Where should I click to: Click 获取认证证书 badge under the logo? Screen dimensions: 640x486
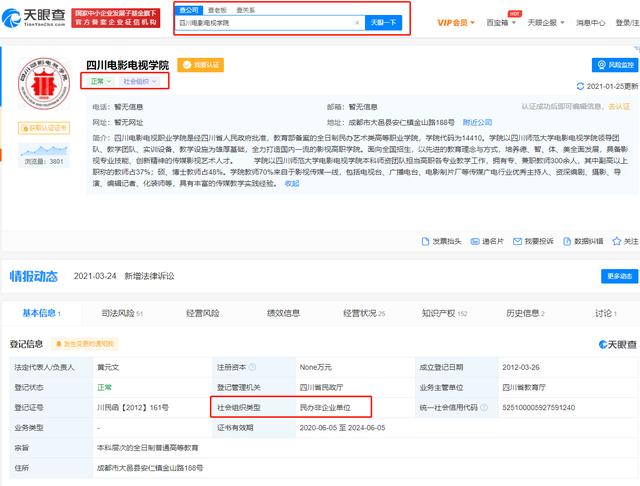[x=44, y=128]
